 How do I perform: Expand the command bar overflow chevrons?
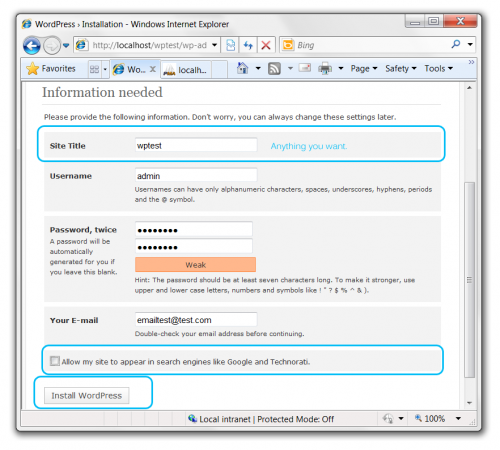click(x=471, y=62)
